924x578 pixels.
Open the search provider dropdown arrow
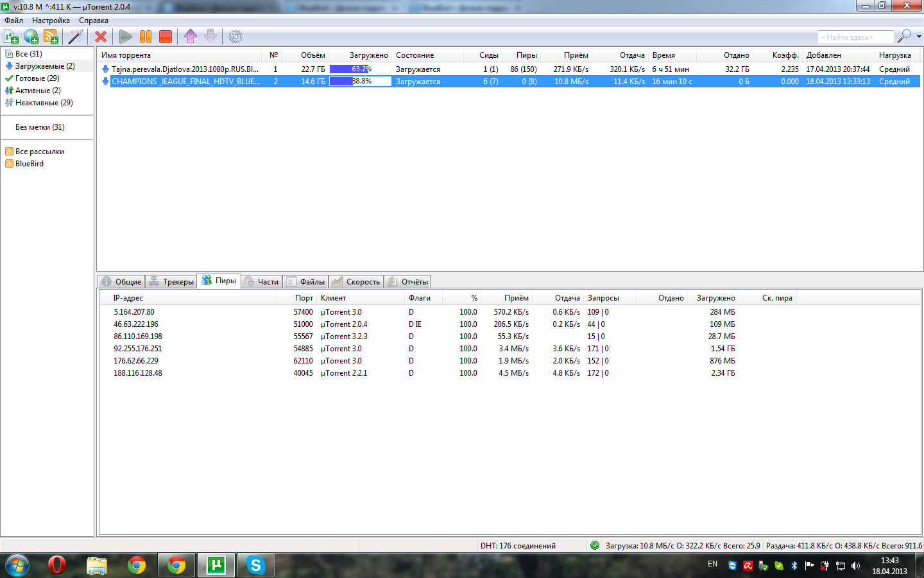[919, 37]
